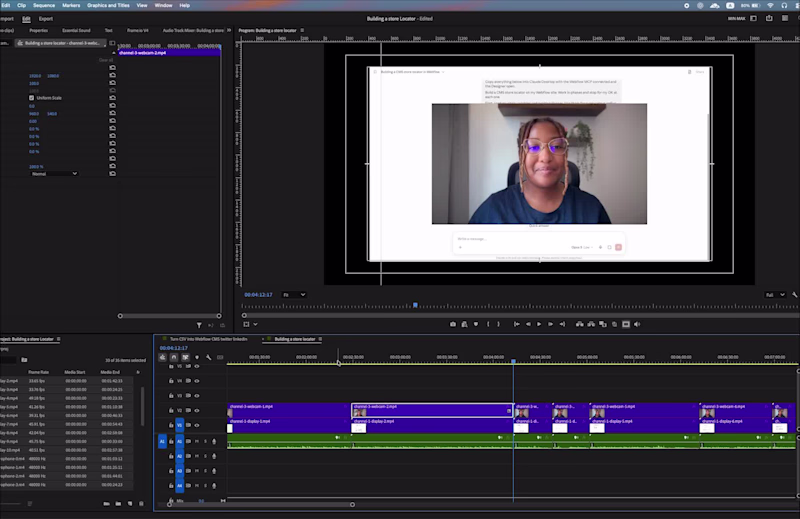Toggle V4 track visibility eye
The width and height of the screenshot is (800, 519).
click(x=197, y=381)
